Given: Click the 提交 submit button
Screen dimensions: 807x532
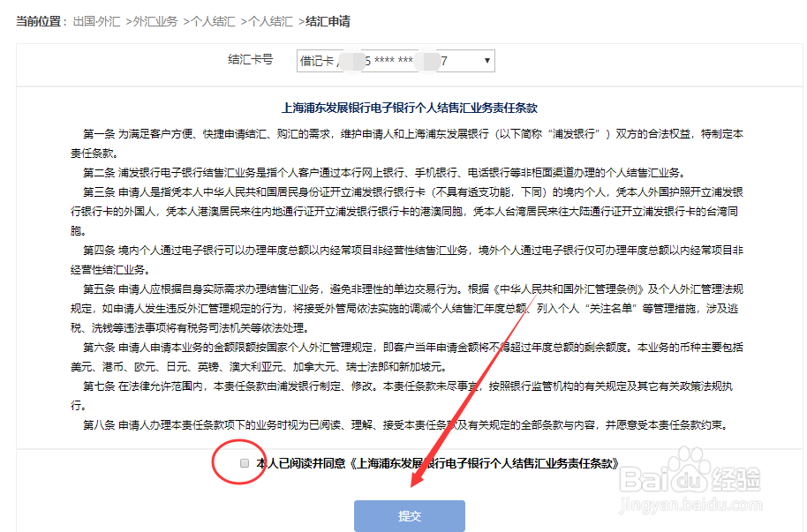Looking at the screenshot, I should click(409, 515).
